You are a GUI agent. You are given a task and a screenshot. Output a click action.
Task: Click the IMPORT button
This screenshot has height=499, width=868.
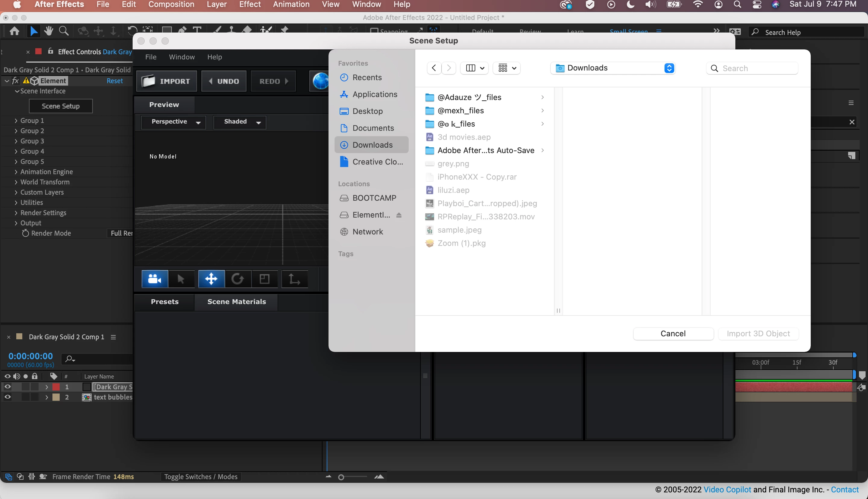click(x=167, y=81)
